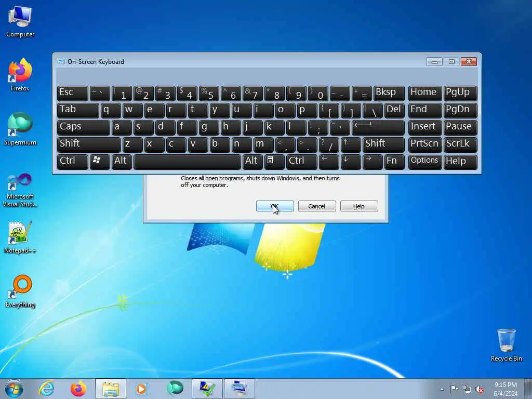Open Supermium from the taskbar
This screenshot has height=399, width=532.
175,389
